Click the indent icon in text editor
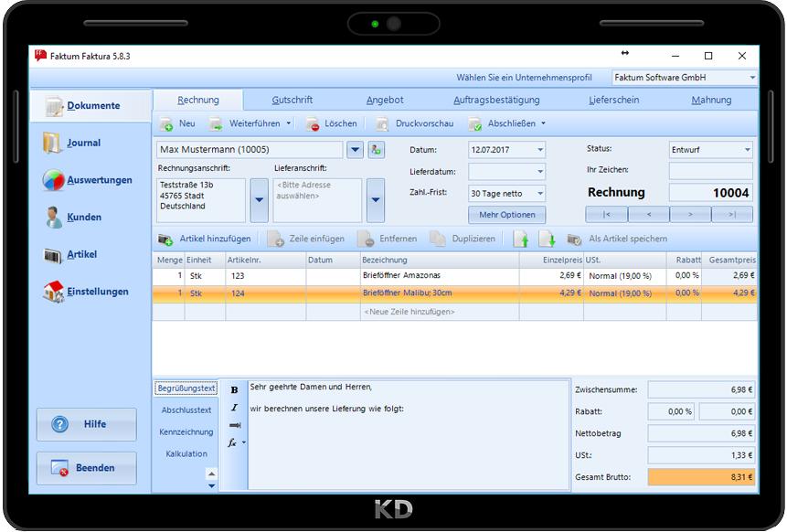Image resolution: width=787 pixels, height=532 pixels. pos(234,425)
